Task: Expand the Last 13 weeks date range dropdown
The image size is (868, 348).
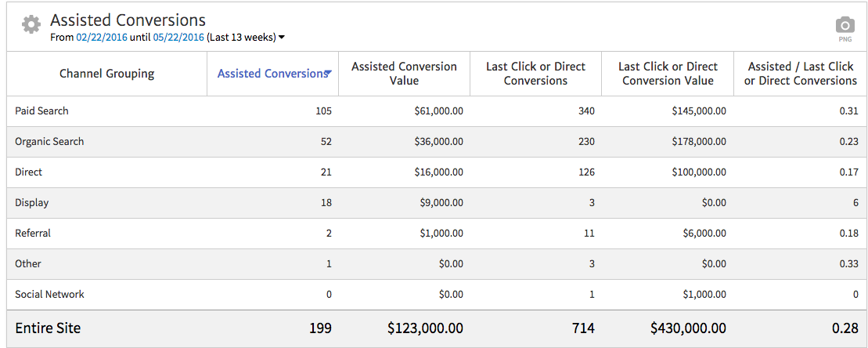Action: [x=282, y=38]
